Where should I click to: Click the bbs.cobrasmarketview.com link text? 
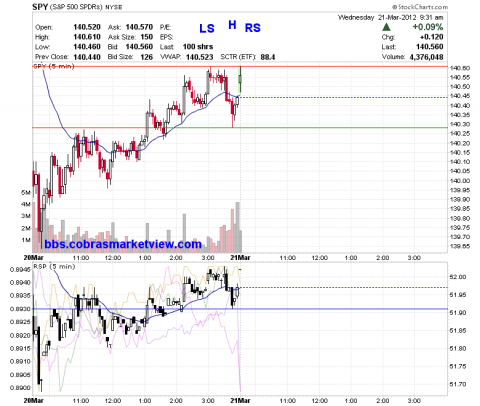tap(123, 244)
